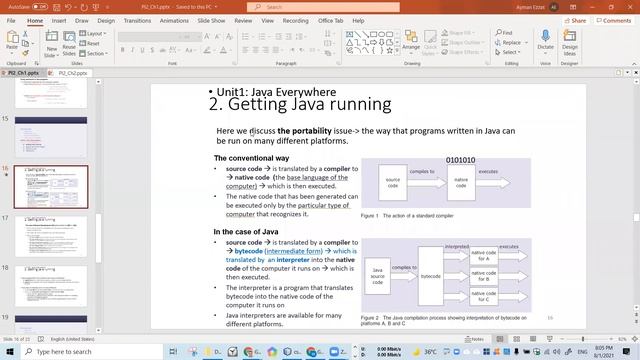Viewport: 640px width, 360px height.
Task: Switch to the Design tab
Action: point(106,20)
